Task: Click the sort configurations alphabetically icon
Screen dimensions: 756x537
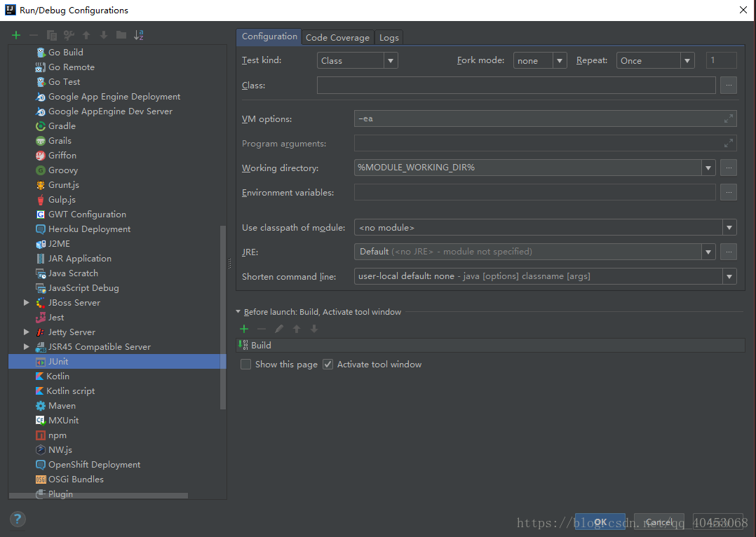Action: coord(139,35)
